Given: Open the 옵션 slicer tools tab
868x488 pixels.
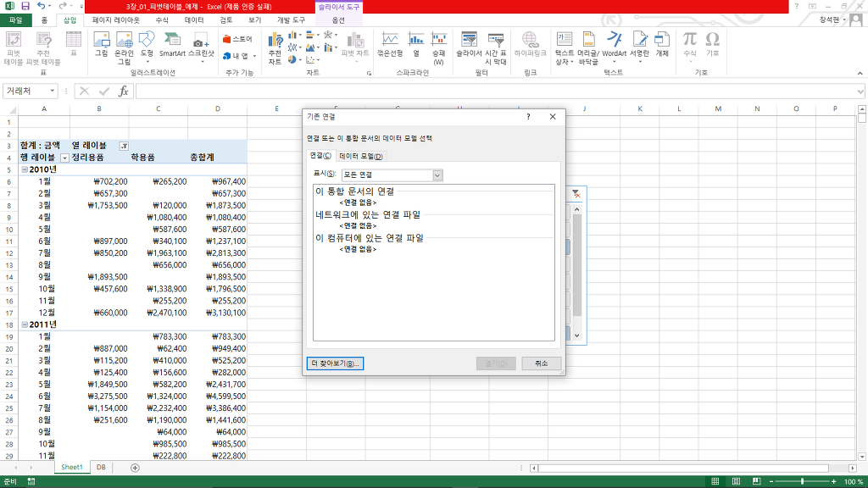Looking at the screenshot, I should point(338,20).
